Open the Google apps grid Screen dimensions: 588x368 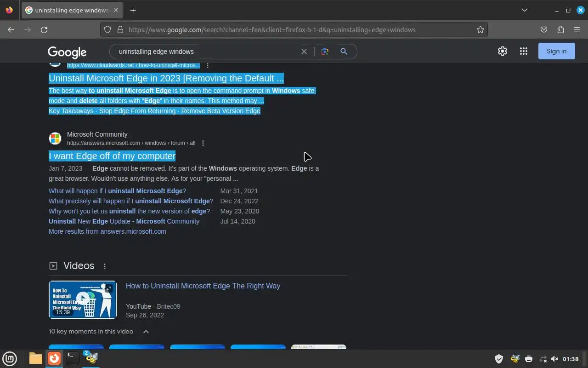(524, 51)
